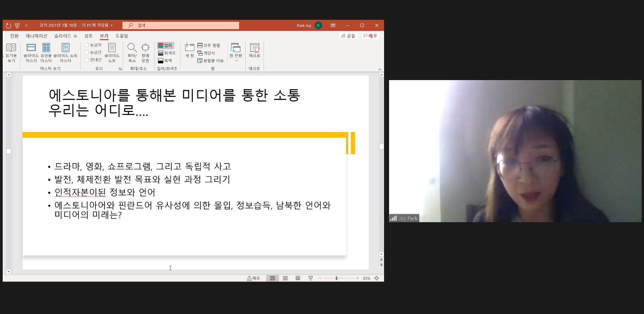This screenshot has height=314, width=644.
Task: Click the search (검색) box in title bar
Action: click(181, 25)
